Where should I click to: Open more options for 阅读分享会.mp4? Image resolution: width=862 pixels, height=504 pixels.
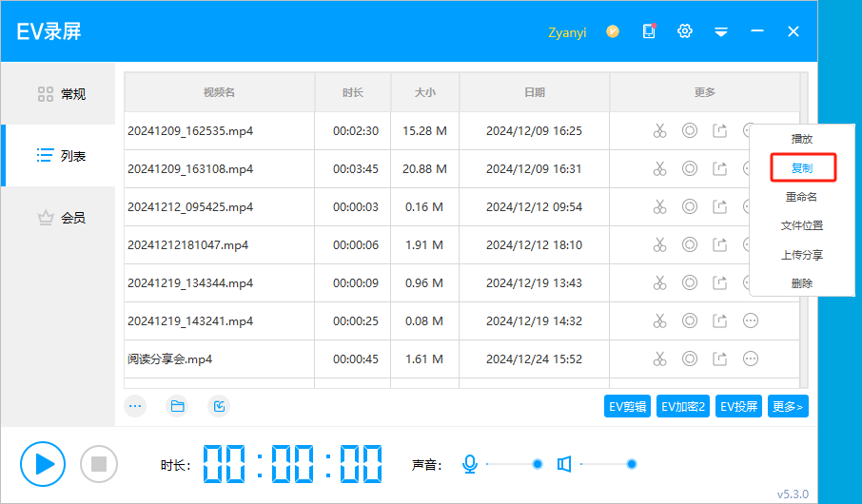(x=751, y=359)
